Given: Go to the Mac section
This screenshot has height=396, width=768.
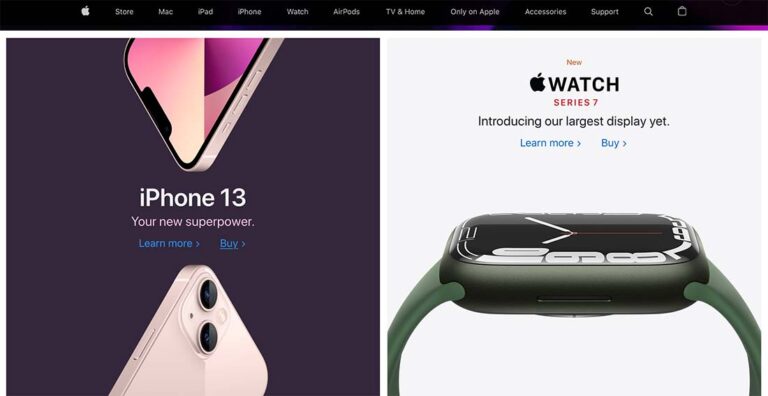Looking at the screenshot, I should 166,12.
